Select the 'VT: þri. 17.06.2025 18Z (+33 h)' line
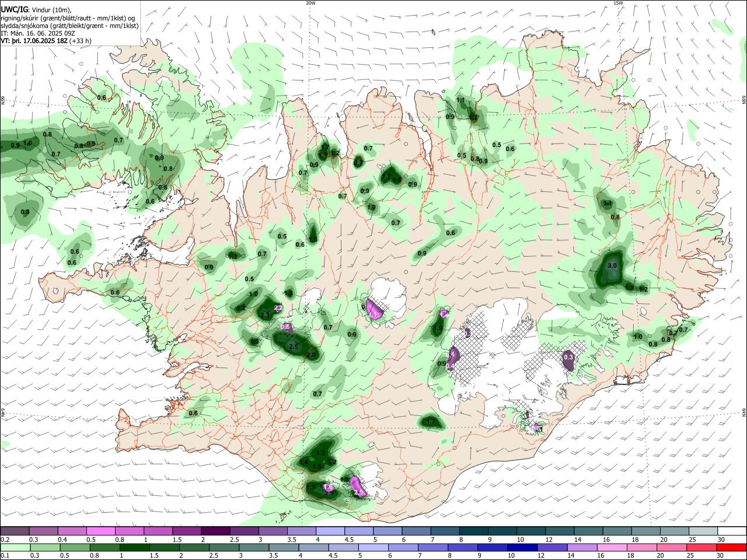 pos(46,41)
